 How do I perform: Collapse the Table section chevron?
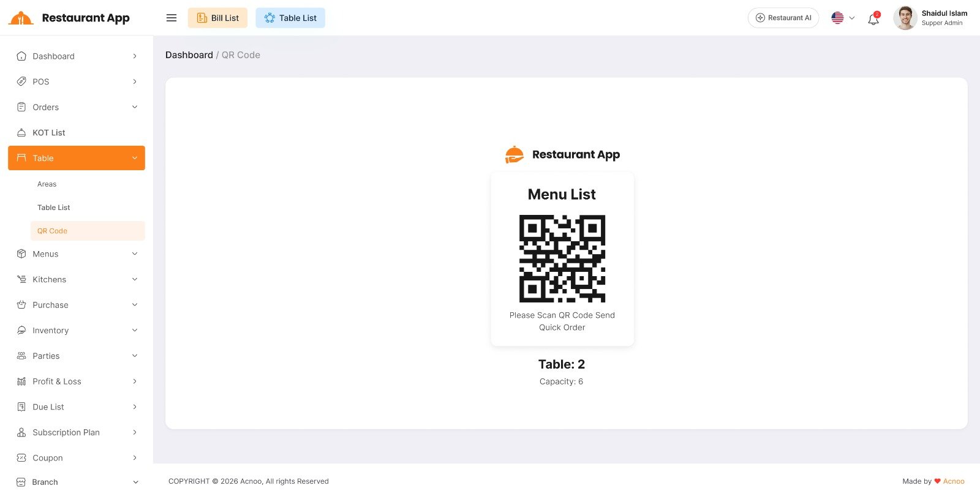pyautogui.click(x=135, y=158)
